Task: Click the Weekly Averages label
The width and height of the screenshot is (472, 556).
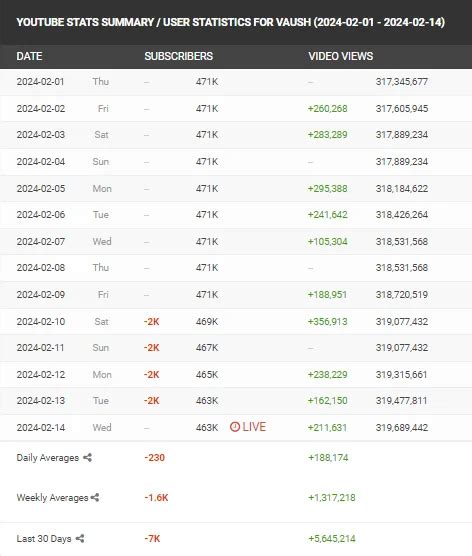Action: pyautogui.click(x=52, y=498)
